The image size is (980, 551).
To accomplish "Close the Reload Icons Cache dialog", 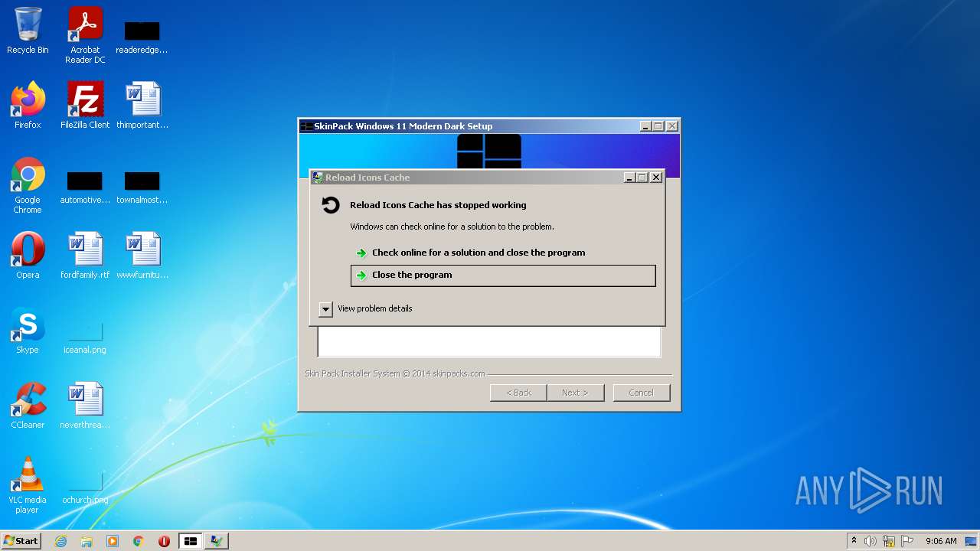I will pos(656,178).
